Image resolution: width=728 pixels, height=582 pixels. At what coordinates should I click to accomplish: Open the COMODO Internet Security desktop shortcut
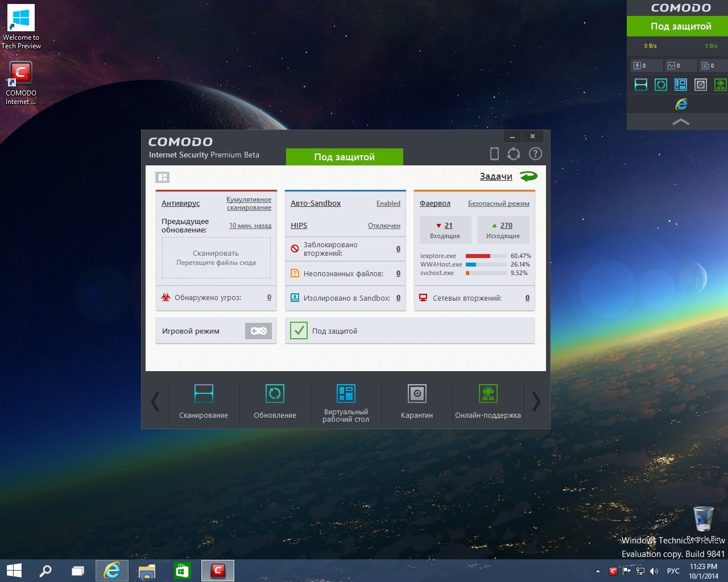pyautogui.click(x=21, y=83)
